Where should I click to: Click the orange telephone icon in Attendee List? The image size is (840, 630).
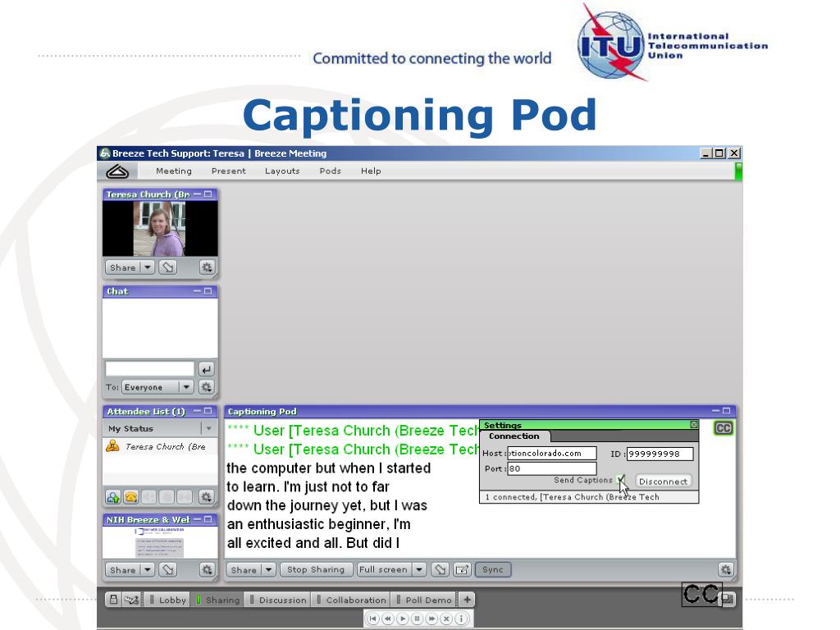[131, 497]
